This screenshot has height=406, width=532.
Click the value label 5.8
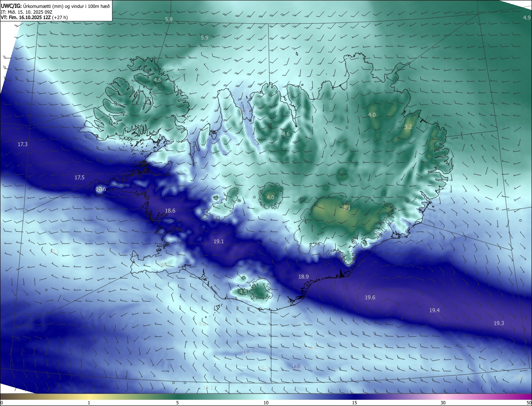coord(169,20)
